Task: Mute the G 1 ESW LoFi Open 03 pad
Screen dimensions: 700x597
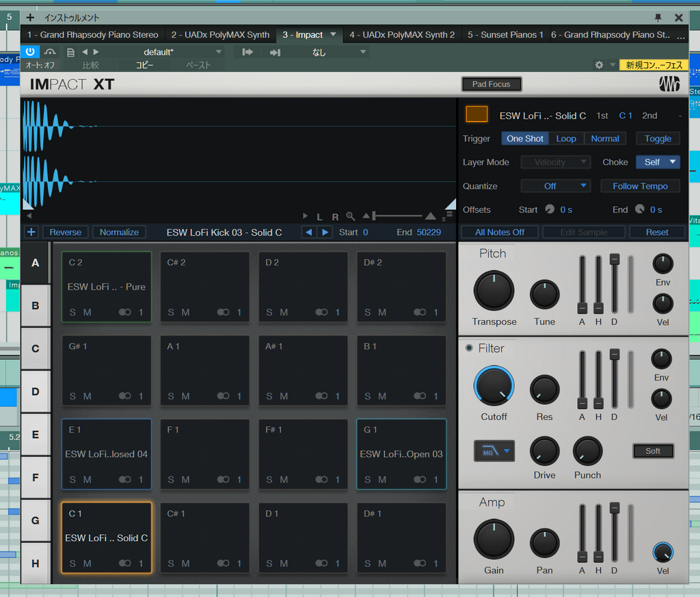Action: (x=382, y=480)
